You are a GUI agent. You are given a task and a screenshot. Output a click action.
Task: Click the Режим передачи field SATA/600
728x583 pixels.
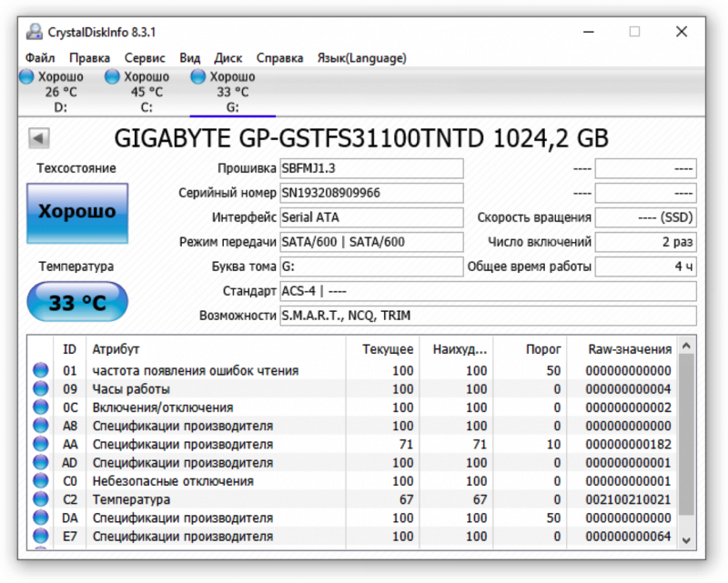tap(371, 242)
